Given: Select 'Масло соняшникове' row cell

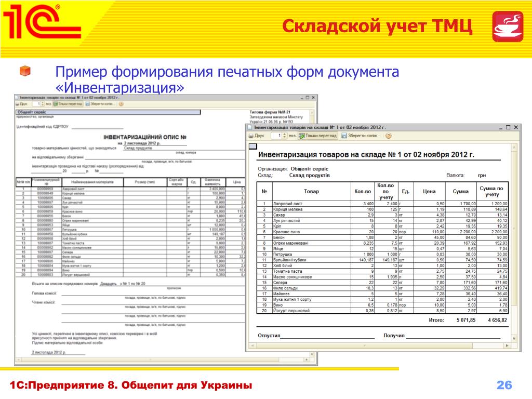Looking at the screenshot, I should tap(312, 277).
